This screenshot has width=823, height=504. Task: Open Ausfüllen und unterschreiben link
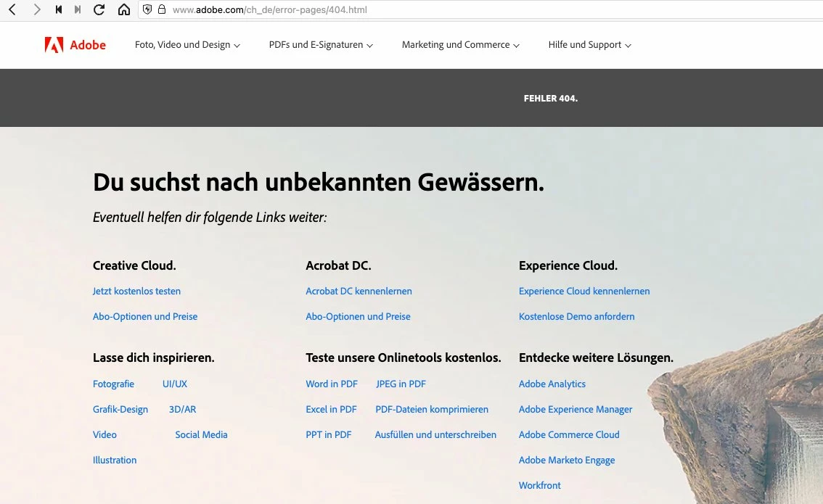(435, 435)
